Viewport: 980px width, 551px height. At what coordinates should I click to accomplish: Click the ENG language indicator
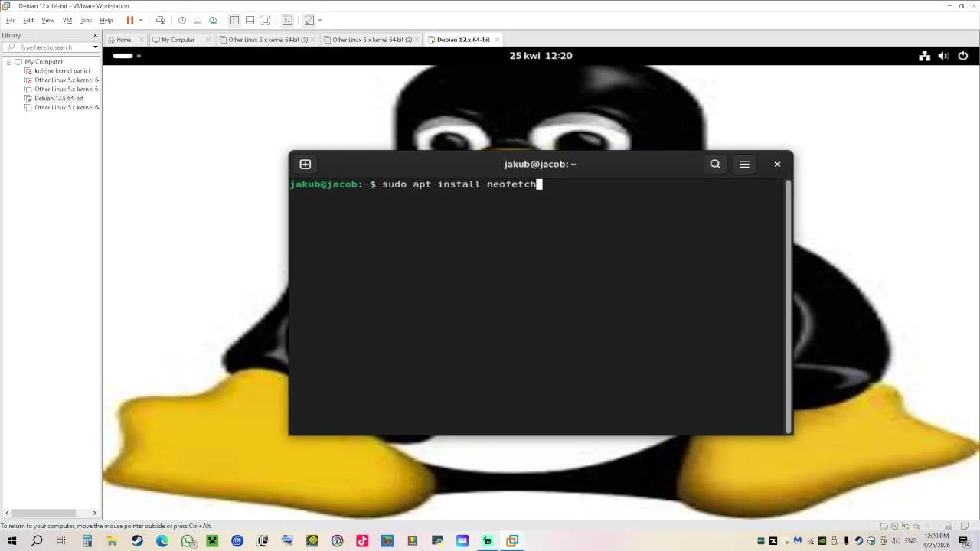tap(911, 541)
